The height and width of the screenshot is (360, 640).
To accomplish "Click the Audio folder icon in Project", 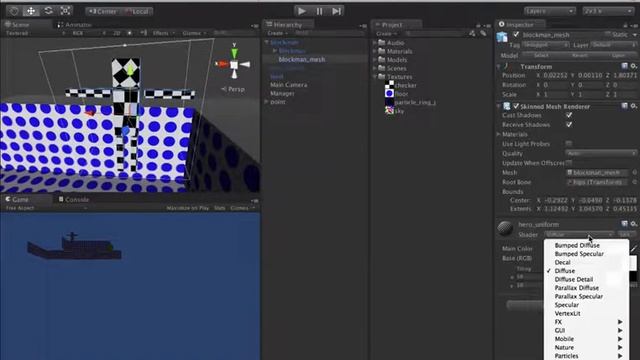I will (x=382, y=42).
